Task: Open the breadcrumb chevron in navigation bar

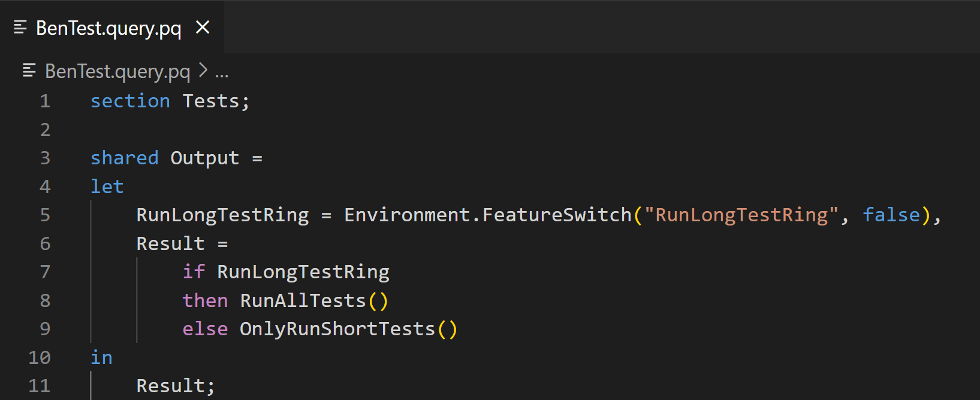Action: 204,70
